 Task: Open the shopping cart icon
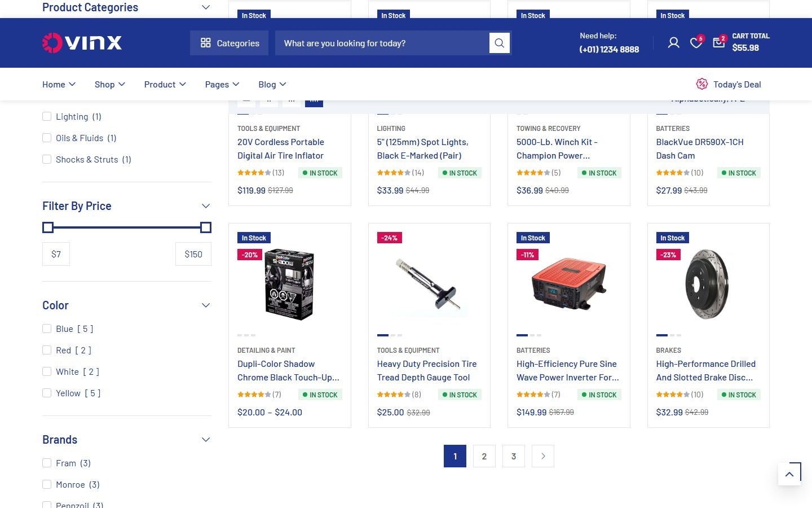click(718, 42)
